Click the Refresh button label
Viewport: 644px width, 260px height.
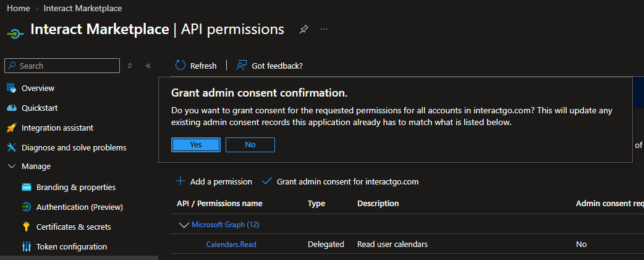tap(203, 66)
